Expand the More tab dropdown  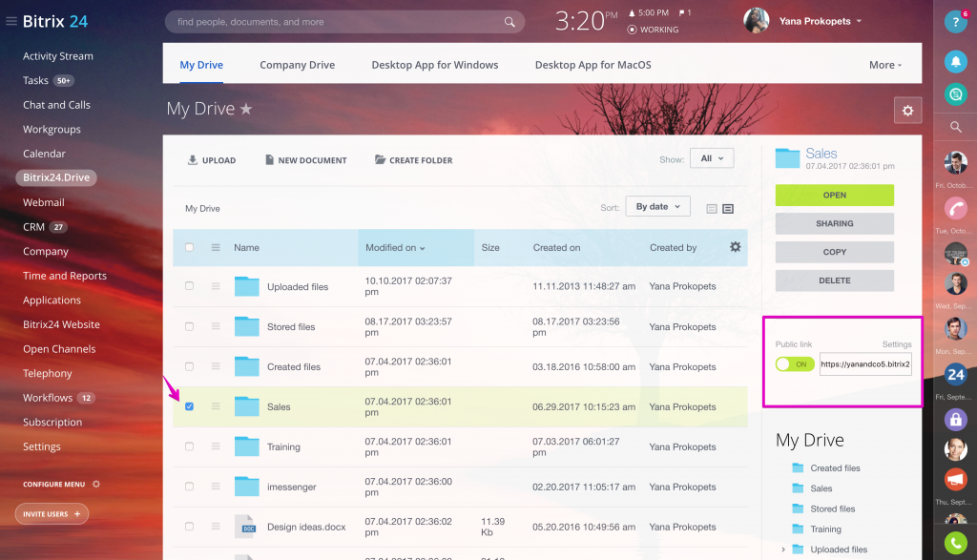tap(884, 65)
